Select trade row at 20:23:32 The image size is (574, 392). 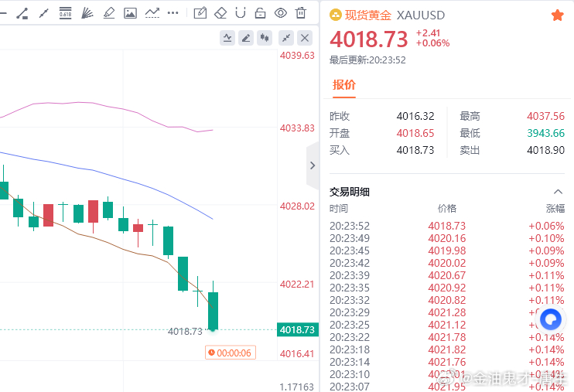point(447,300)
